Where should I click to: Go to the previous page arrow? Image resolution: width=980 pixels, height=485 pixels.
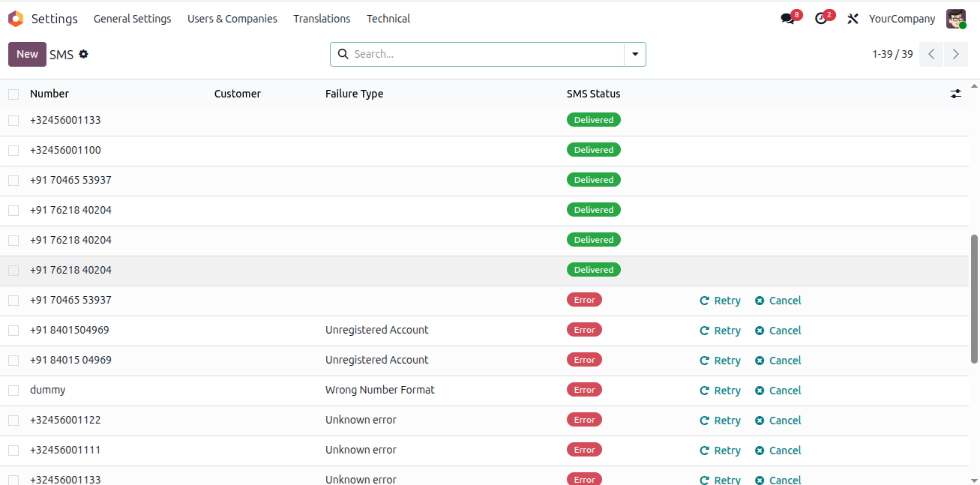(931, 54)
